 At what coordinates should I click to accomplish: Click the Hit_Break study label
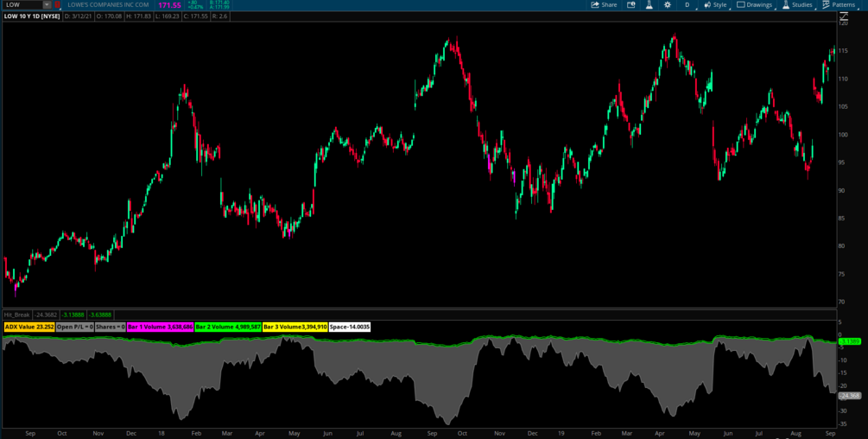(x=16, y=315)
